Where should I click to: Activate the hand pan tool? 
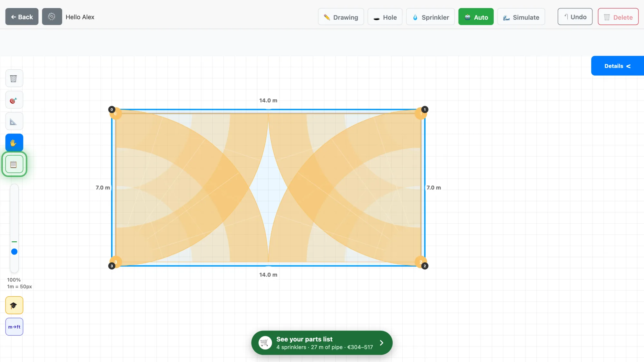pos(14,143)
